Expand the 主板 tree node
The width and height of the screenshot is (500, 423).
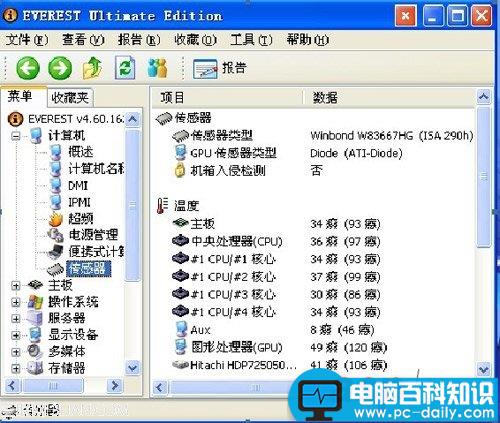(16, 285)
